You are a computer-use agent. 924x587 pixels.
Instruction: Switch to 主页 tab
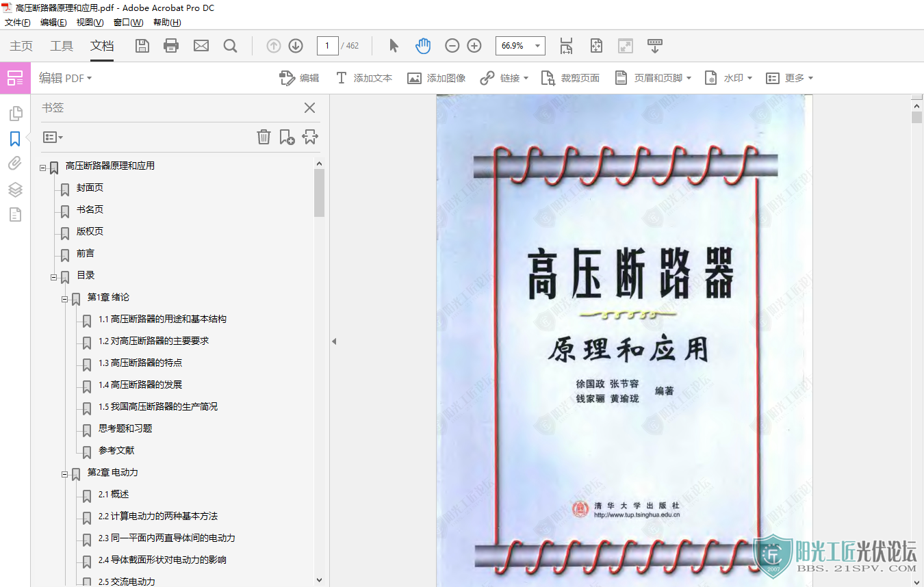tap(21, 46)
